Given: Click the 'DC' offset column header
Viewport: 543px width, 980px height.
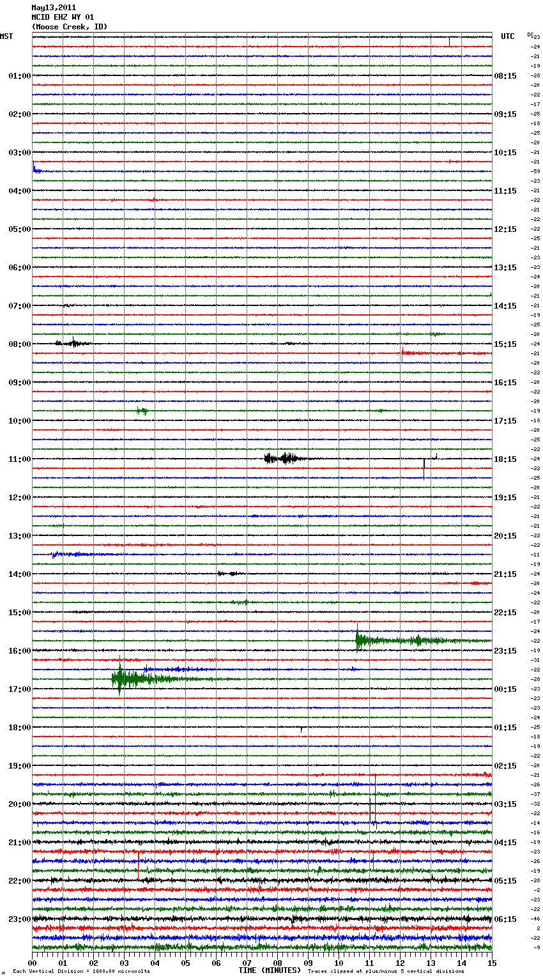Looking at the screenshot, I should tap(530, 34).
